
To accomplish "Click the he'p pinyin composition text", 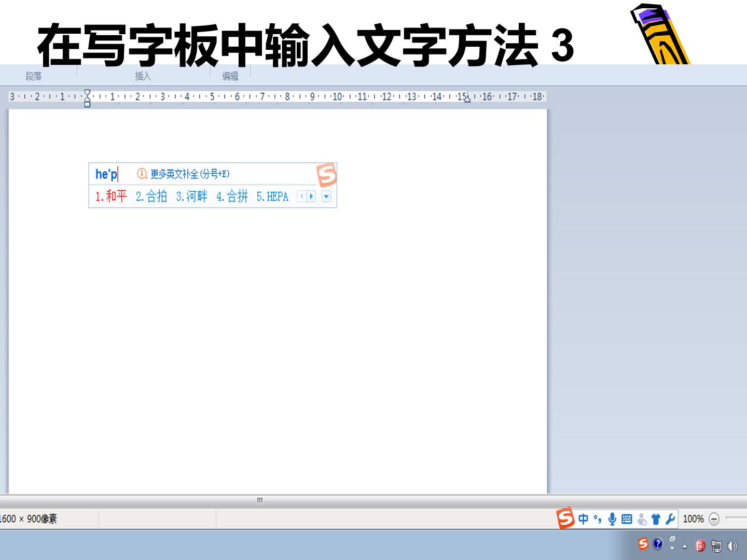I will coord(106,174).
